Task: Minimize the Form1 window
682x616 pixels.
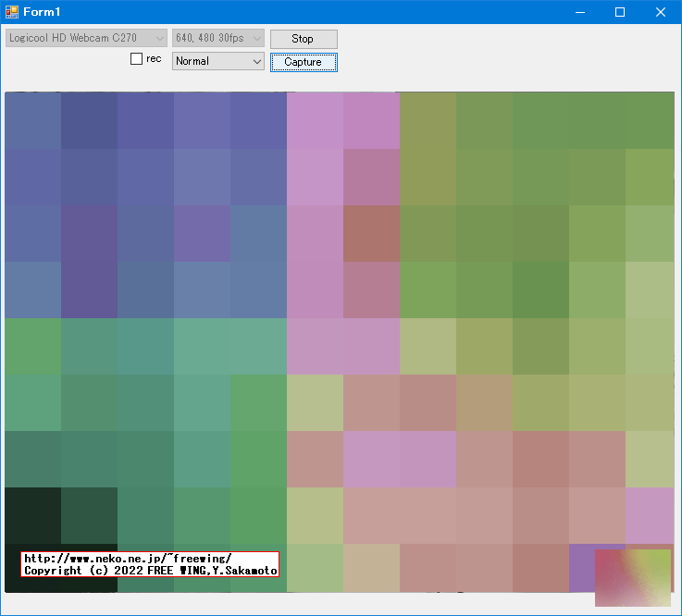Action: click(x=579, y=12)
